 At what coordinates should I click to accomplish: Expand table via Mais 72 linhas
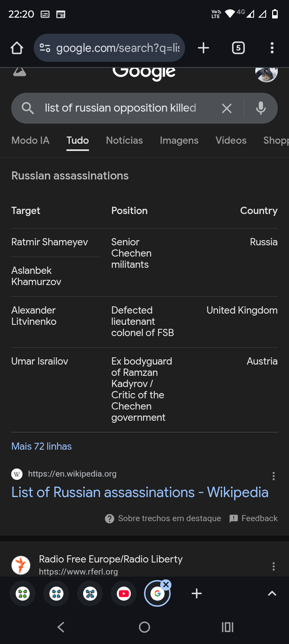(x=41, y=446)
